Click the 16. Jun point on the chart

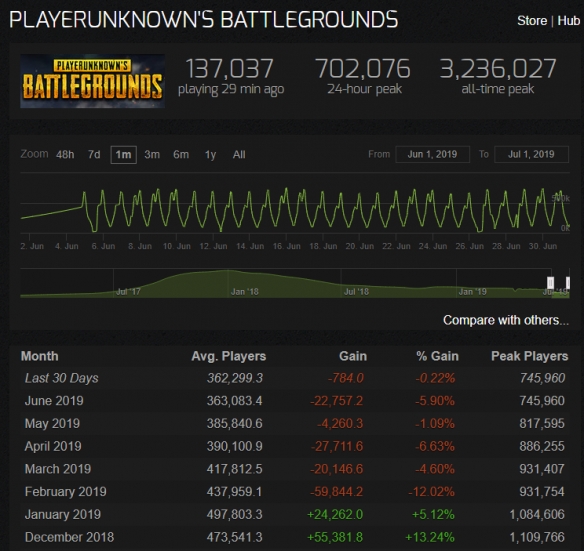286,246
